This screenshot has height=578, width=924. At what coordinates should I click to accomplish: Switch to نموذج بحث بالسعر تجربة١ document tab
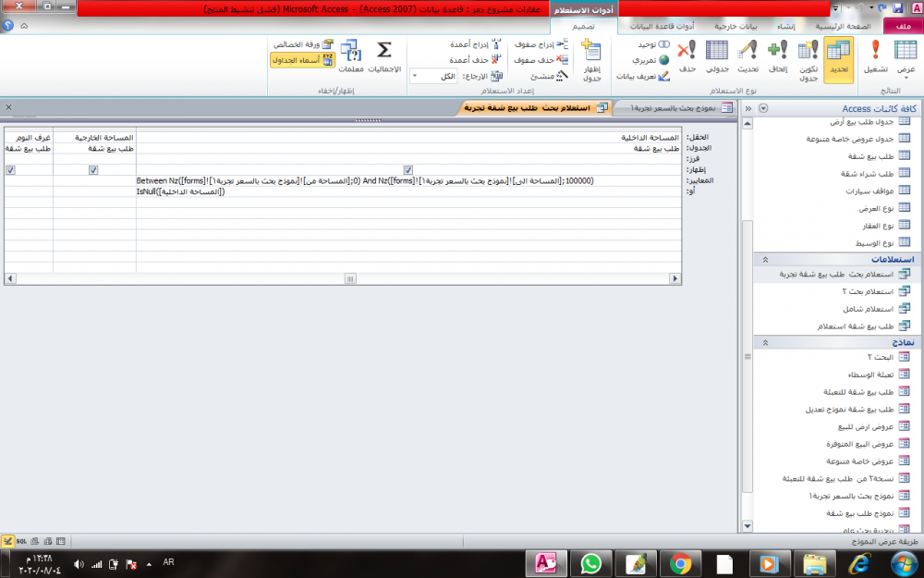coord(675,108)
